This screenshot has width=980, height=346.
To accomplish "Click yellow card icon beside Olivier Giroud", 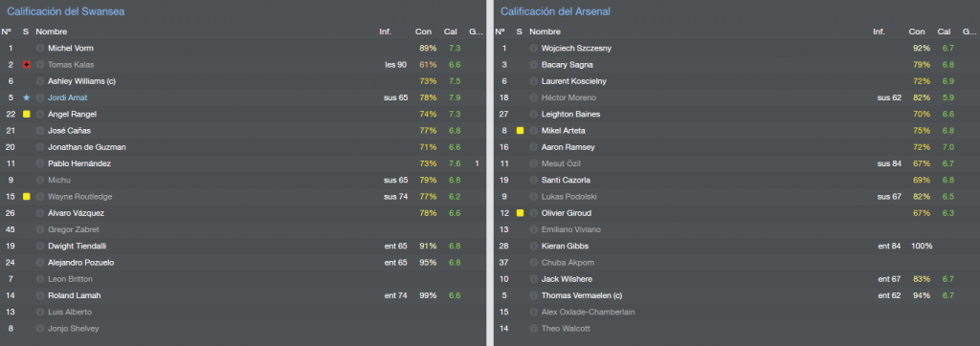I will [520, 213].
